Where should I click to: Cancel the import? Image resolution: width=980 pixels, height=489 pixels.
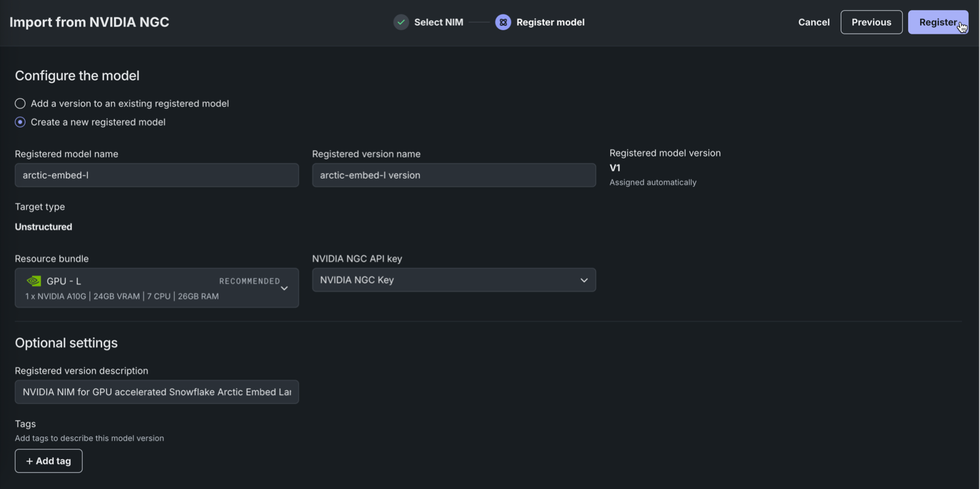[814, 22]
